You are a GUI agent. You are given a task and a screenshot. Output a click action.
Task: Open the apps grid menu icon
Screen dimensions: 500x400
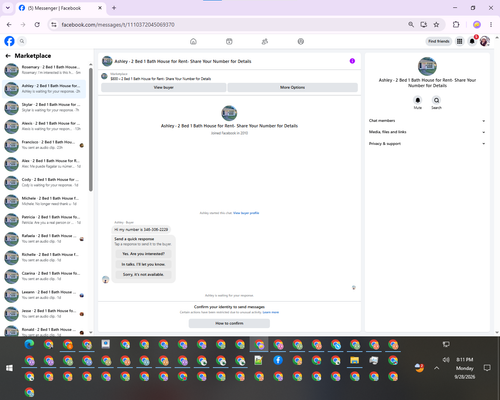tap(459, 41)
